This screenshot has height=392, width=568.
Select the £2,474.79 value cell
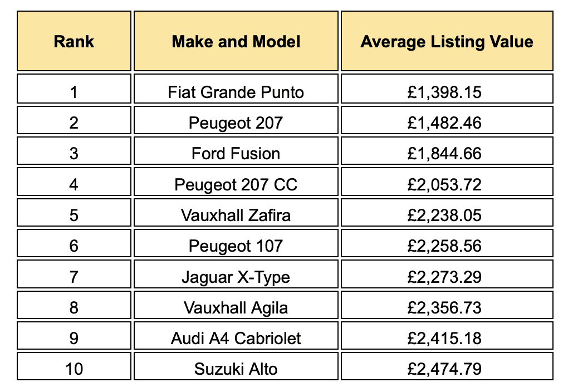pos(447,366)
